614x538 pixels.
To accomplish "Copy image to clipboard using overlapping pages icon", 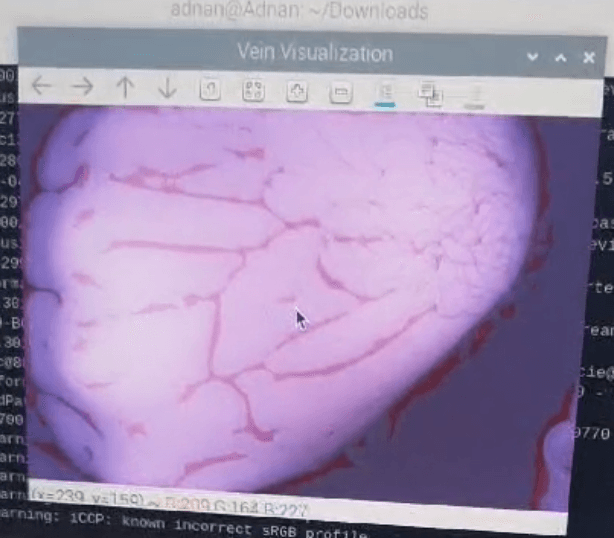I will [430, 95].
